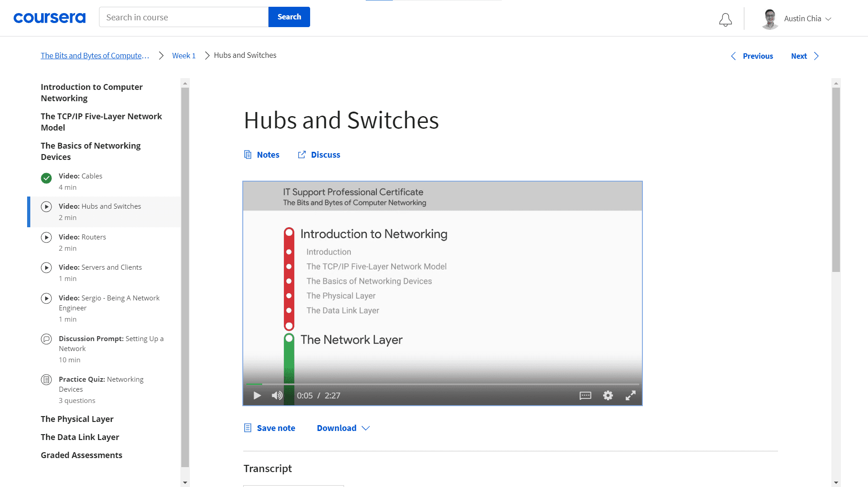Click the Coursera logo

49,18
